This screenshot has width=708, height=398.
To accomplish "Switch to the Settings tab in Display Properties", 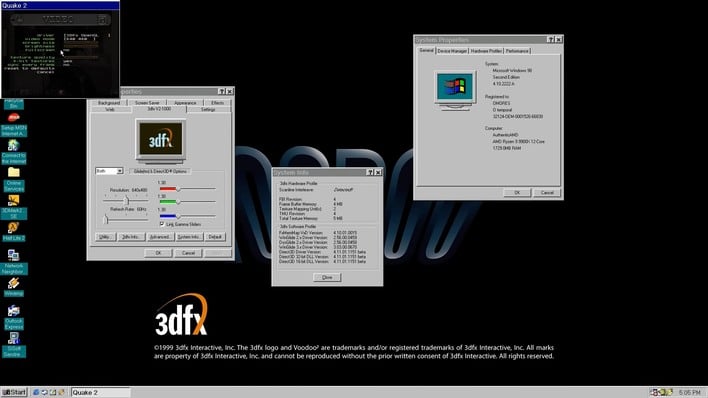I will pyautogui.click(x=208, y=110).
